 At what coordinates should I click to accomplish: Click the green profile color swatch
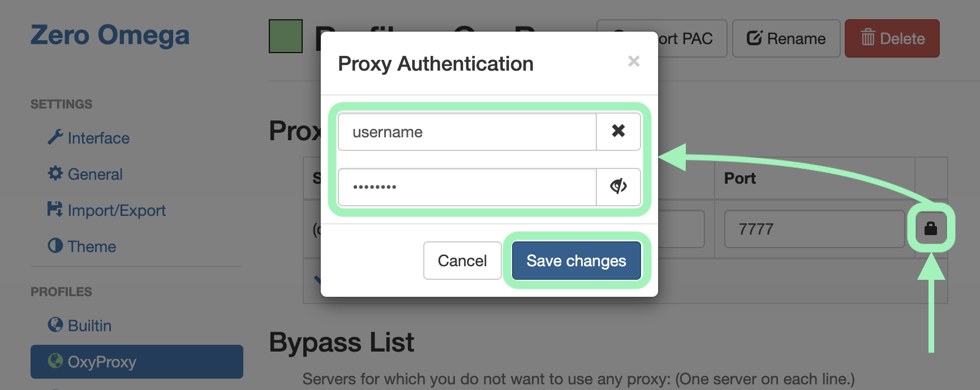[286, 36]
